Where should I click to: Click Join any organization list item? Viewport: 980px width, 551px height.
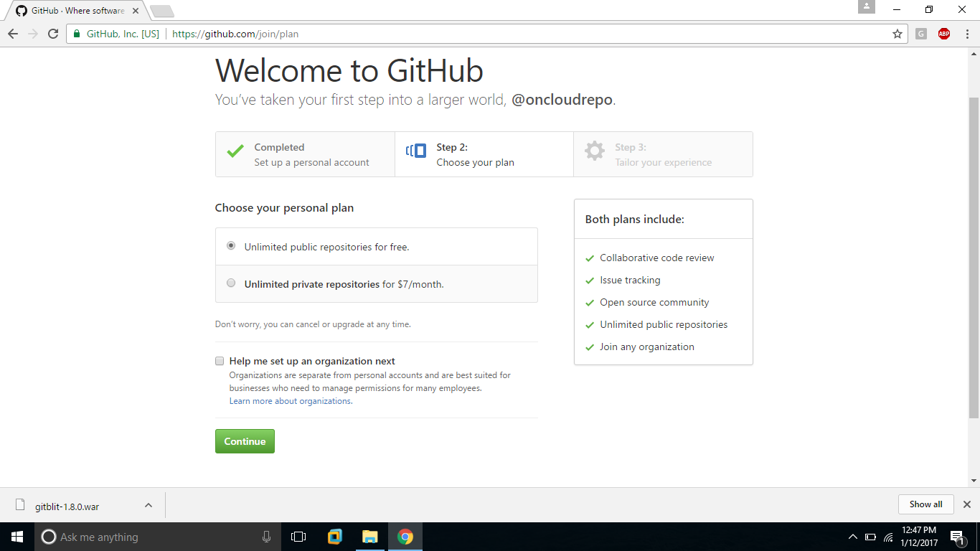(x=647, y=347)
